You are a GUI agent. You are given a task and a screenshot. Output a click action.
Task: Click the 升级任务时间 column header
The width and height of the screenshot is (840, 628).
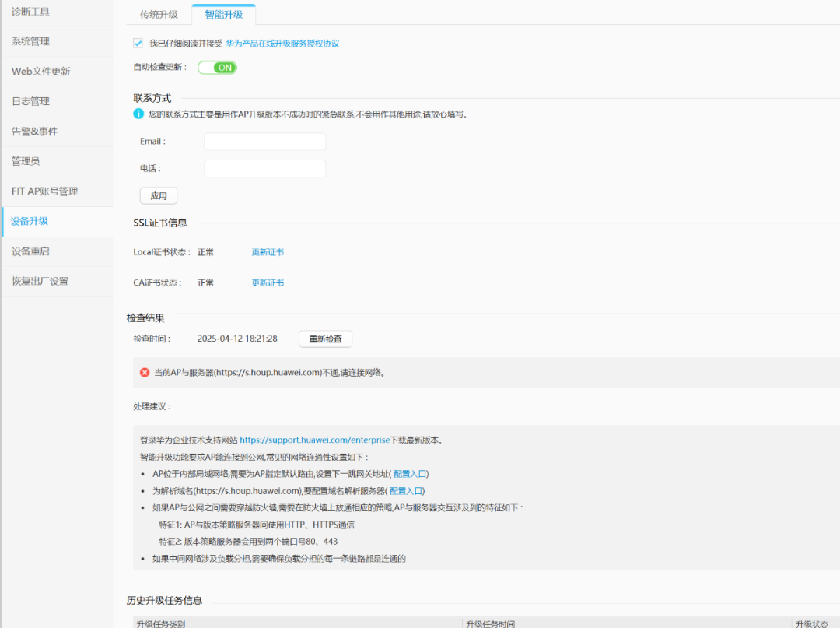(490, 623)
